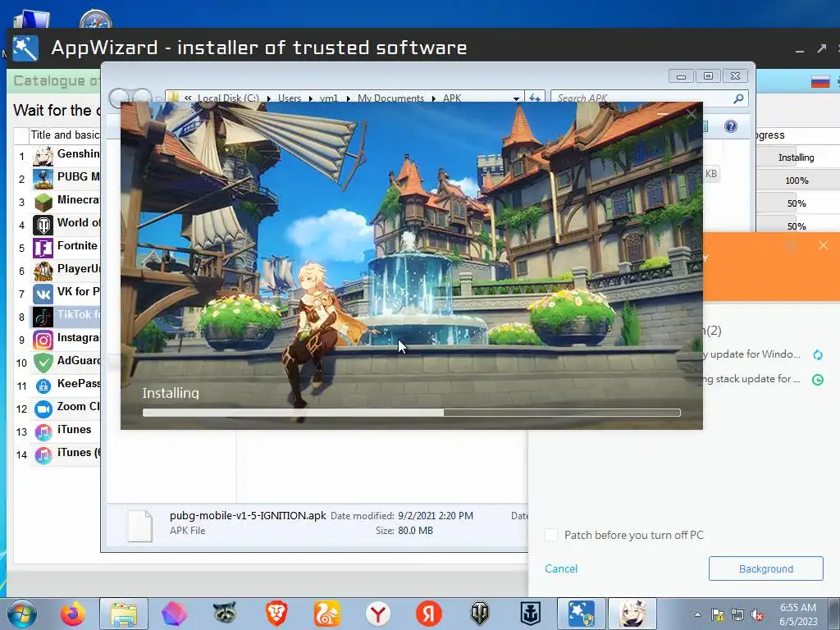
Task: Enable Patch before you turn off PC
Action: pyautogui.click(x=550, y=535)
